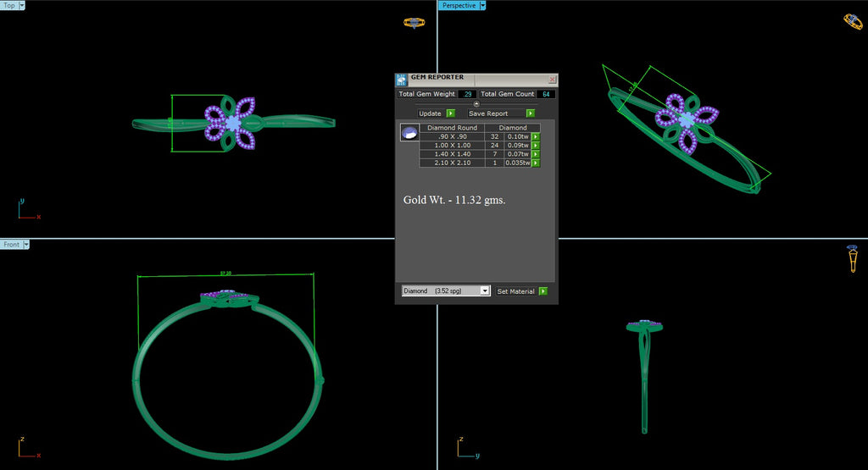
Task: Click the round diamond gem thumbnail
Action: 409,133
